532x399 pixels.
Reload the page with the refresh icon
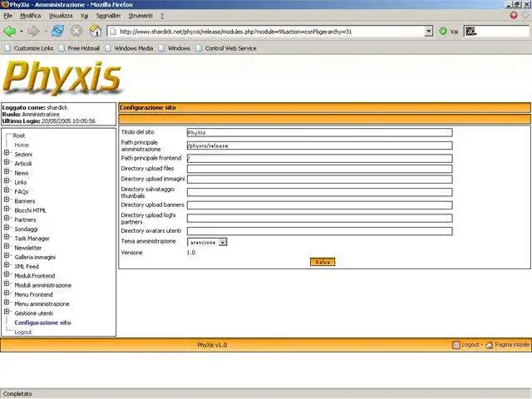coord(57,32)
